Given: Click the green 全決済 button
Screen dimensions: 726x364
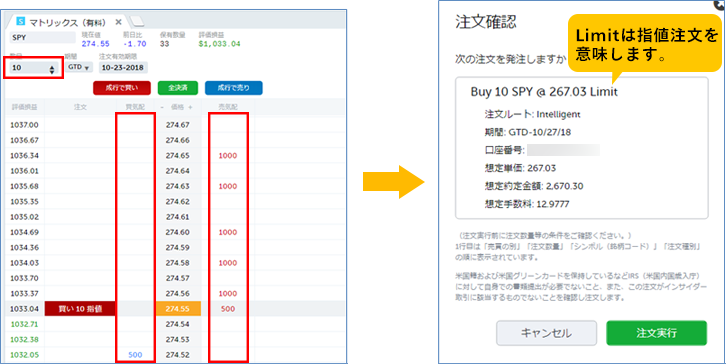Looking at the screenshot, I should pyautogui.click(x=178, y=88).
